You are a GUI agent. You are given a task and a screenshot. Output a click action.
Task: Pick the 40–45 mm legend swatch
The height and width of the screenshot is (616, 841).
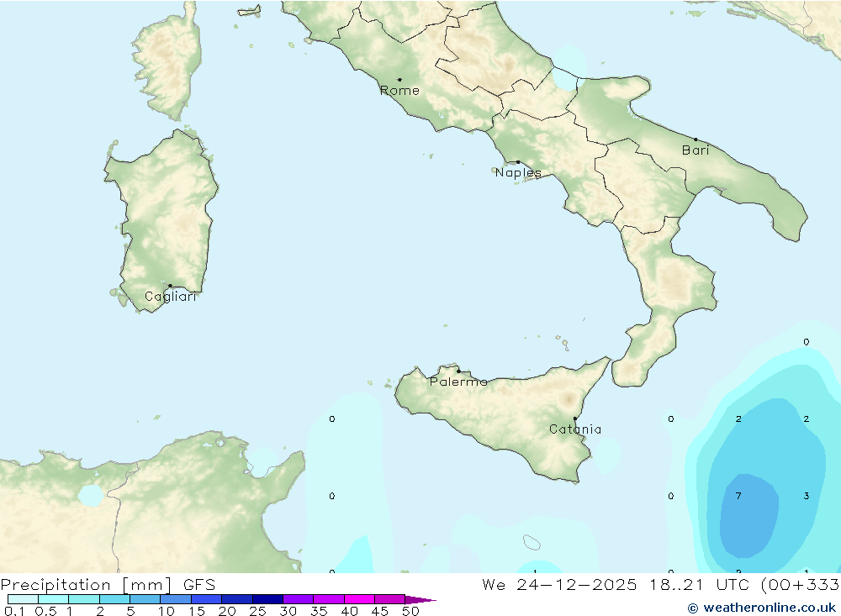(359, 599)
